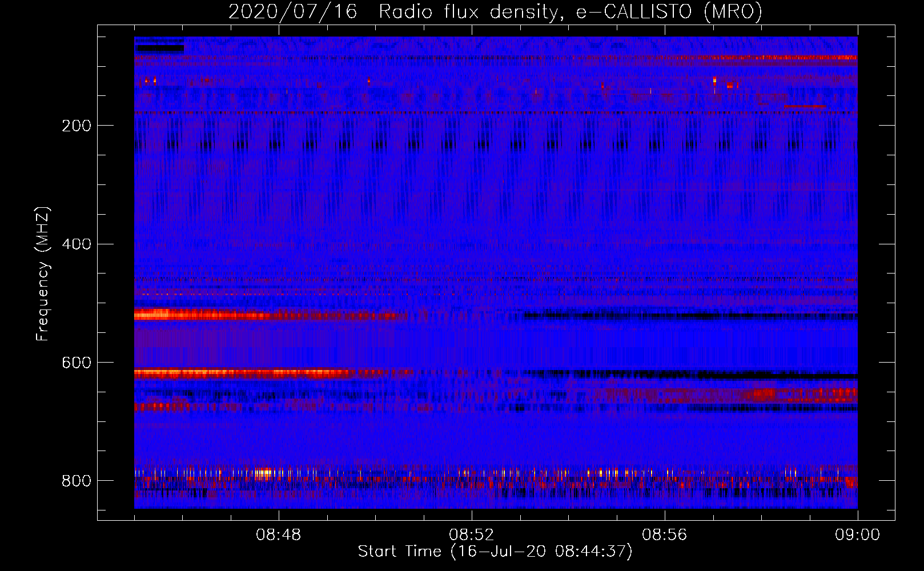Click the 08:56 time tick label
The width and height of the screenshot is (924, 571).
[x=665, y=535]
